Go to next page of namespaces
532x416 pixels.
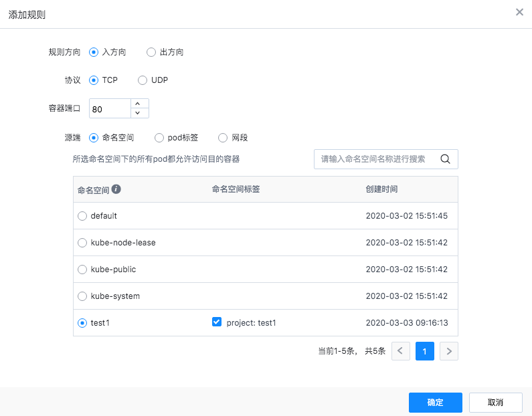(449, 350)
